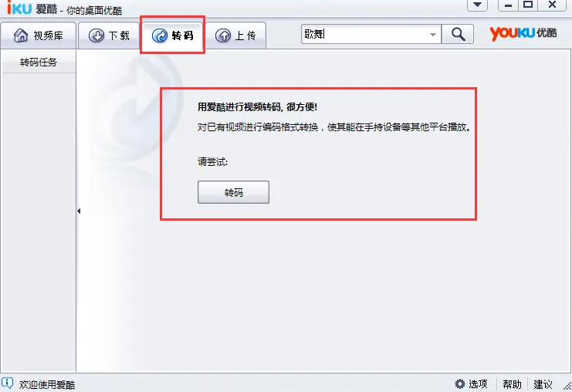Open 建议 in the status bar
572x392 pixels.
543,384
